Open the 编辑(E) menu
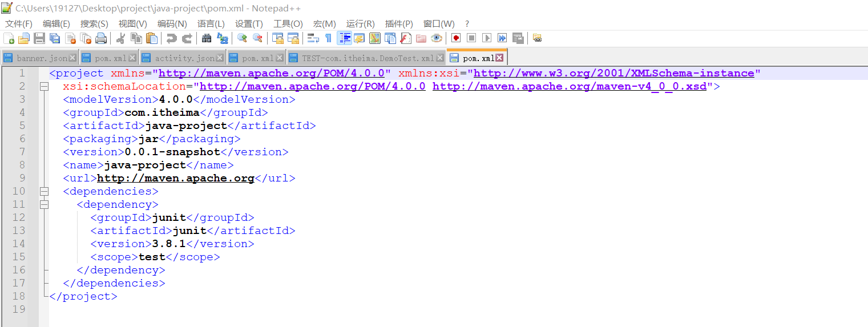 [56, 23]
